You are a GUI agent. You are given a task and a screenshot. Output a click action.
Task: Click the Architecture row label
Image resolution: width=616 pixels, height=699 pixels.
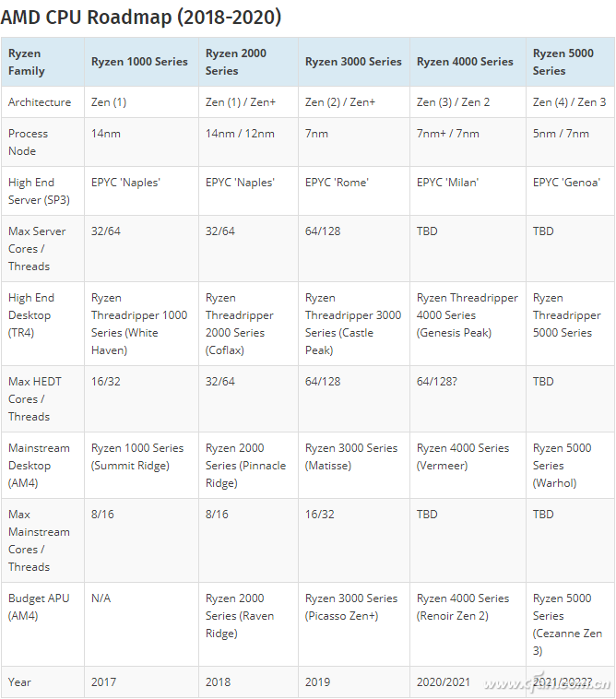pos(40,102)
